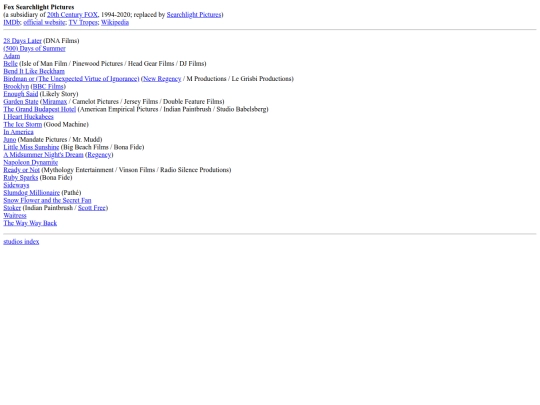Open the IMDb link
This screenshot has width=540, height=405.
pos(12,22)
